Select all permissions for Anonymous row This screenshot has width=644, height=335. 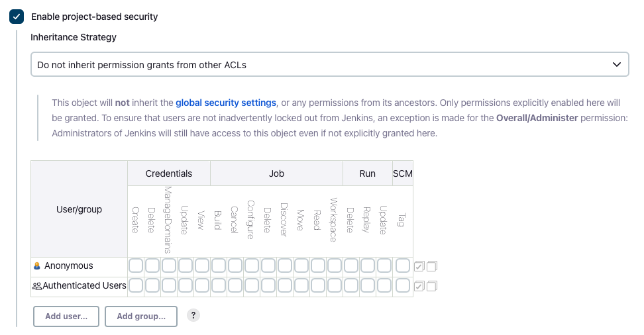(419, 267)
